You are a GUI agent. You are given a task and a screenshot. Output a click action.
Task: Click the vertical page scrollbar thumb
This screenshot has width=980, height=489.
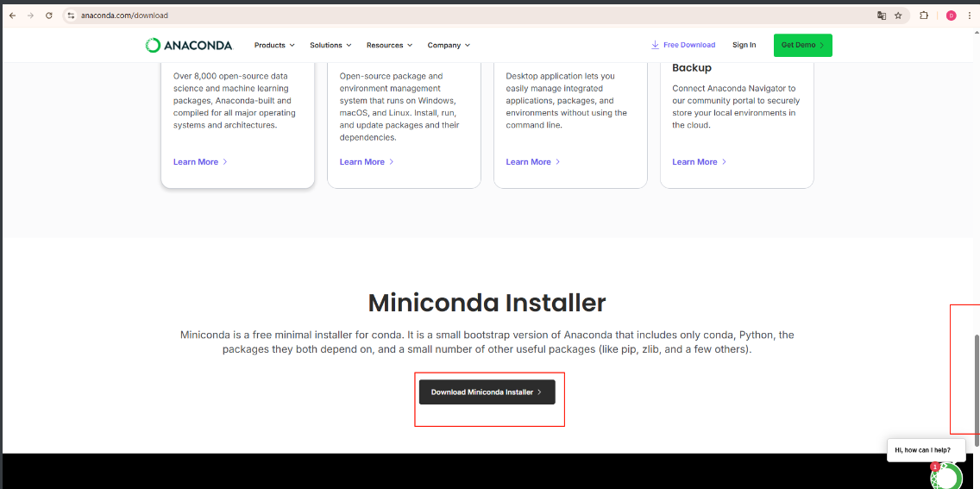pyautogui.click(x=977, y=391)
